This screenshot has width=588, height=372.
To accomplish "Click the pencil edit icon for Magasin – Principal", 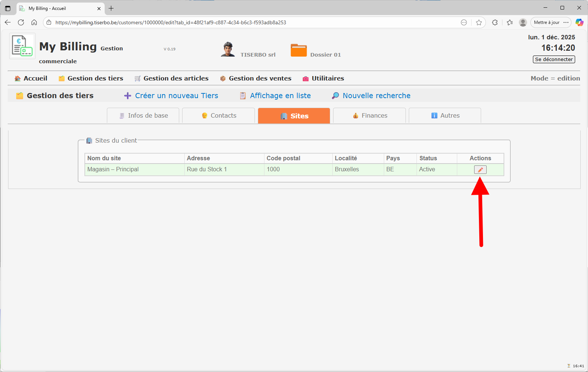I will (480, 169).
